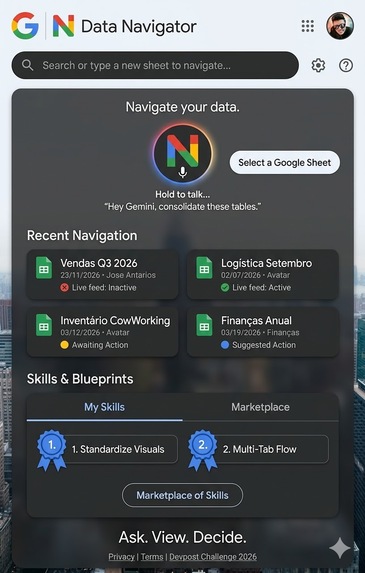Click the red Live feed: Inactive status icon
Viewport: 365px width, 573px height.
pos(64,288)
